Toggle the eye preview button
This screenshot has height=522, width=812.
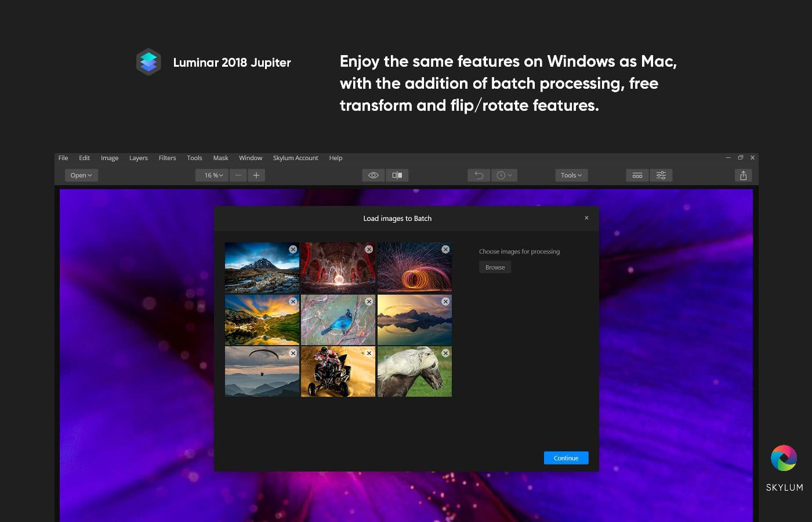(x=374, y=175)
